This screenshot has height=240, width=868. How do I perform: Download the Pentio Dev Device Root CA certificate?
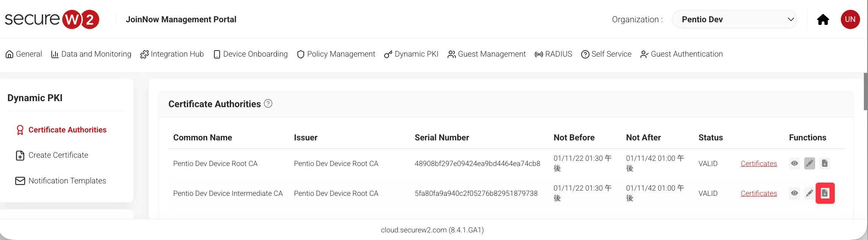(825, 163)
